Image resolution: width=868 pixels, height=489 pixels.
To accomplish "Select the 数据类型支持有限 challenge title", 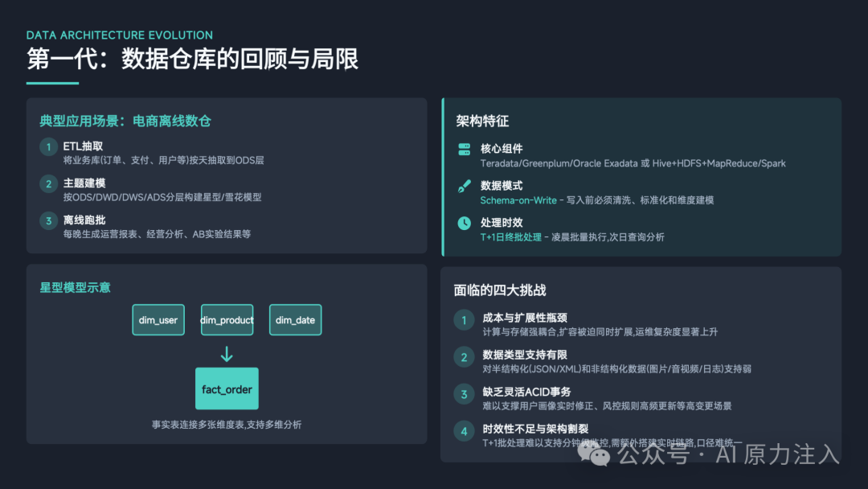I will [x=525, y=355].
